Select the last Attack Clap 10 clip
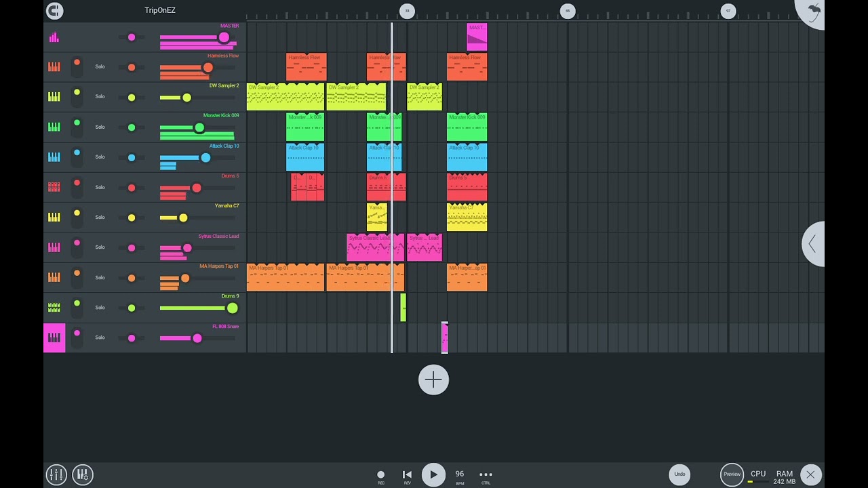 (x=467, y=157)
